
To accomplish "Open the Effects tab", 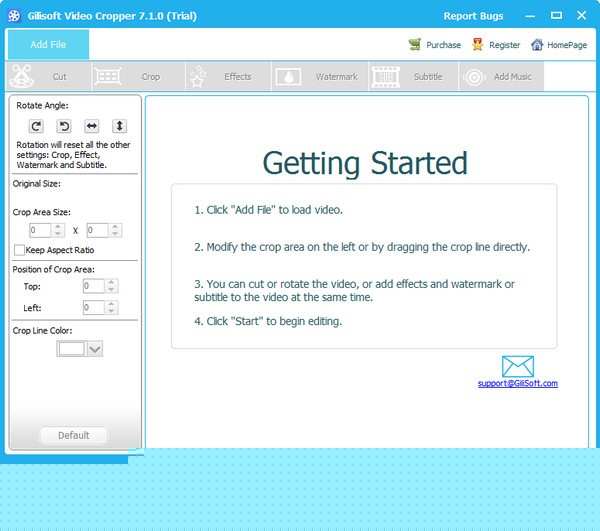I will pyautogui.click(x=228, y=77).
